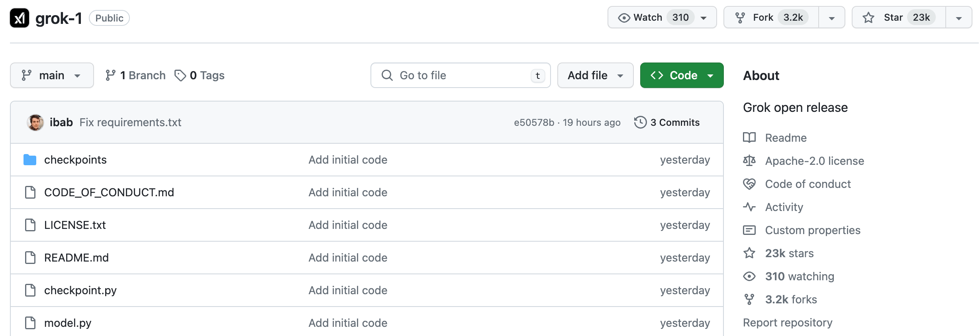980x336 pixels.
Task: Open the Report repository link
Action: coord(787,322)
